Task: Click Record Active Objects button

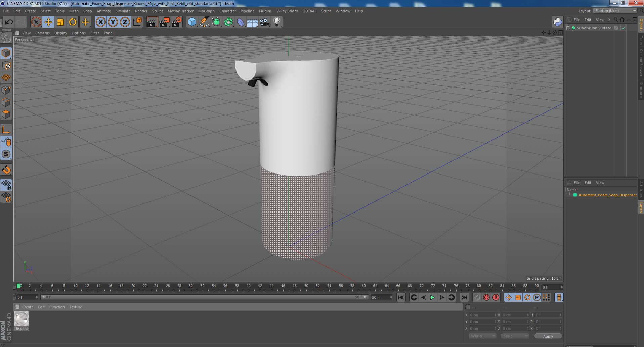Action: [x=477, y=297]
